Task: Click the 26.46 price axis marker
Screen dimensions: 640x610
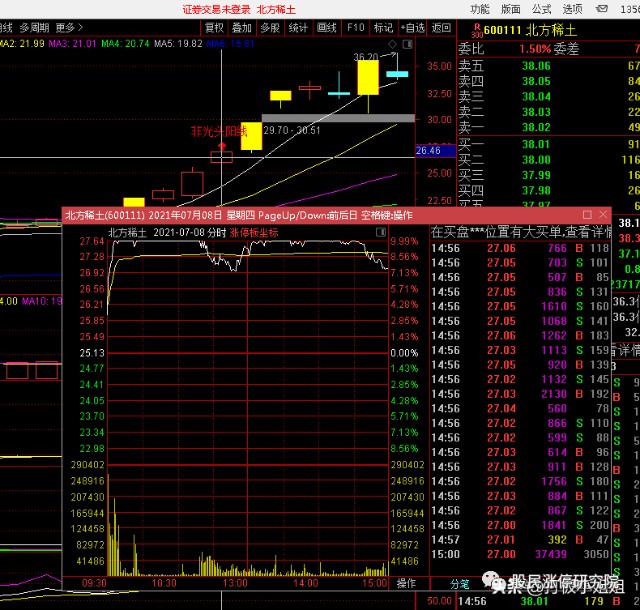Action: coord(435,151)
